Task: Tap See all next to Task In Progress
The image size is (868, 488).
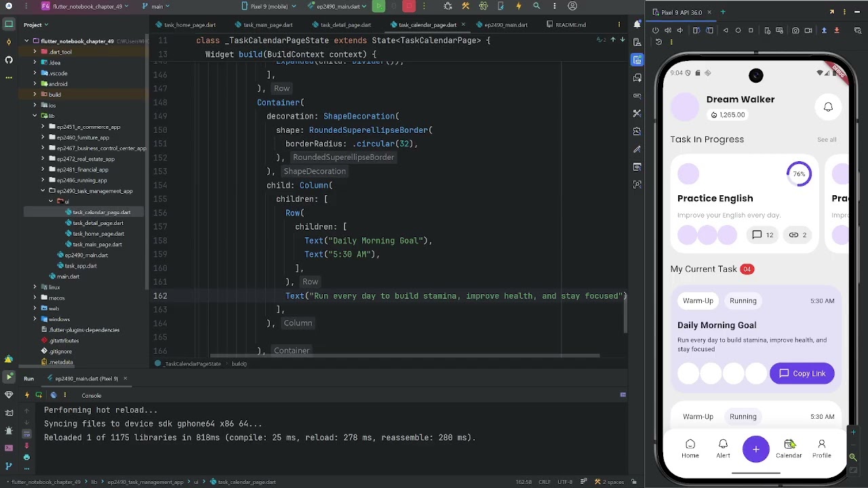Action: (826, 140)
